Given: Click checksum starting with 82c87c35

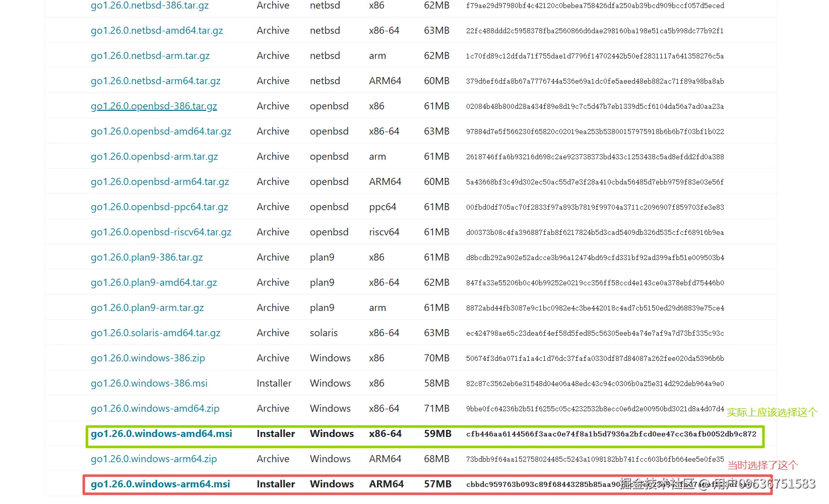Looking at the screenshot, I should click(595, 384).
